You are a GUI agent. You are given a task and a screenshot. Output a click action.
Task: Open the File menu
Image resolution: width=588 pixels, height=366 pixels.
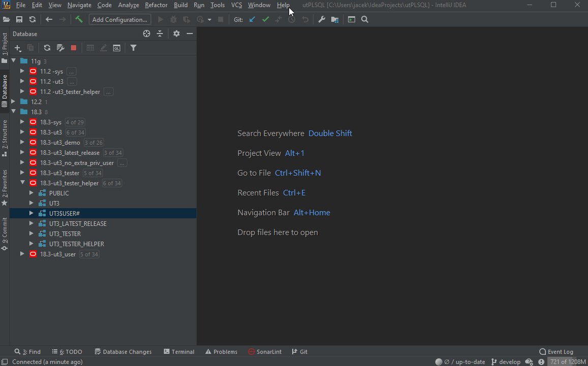pyautogui.click(x=21, y=5)
